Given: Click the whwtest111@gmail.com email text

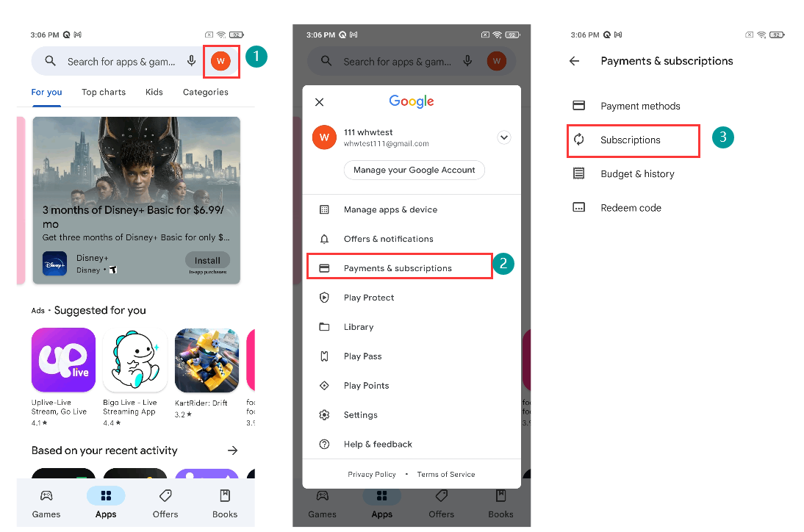Looking at the screenshot, I should 386,143.
